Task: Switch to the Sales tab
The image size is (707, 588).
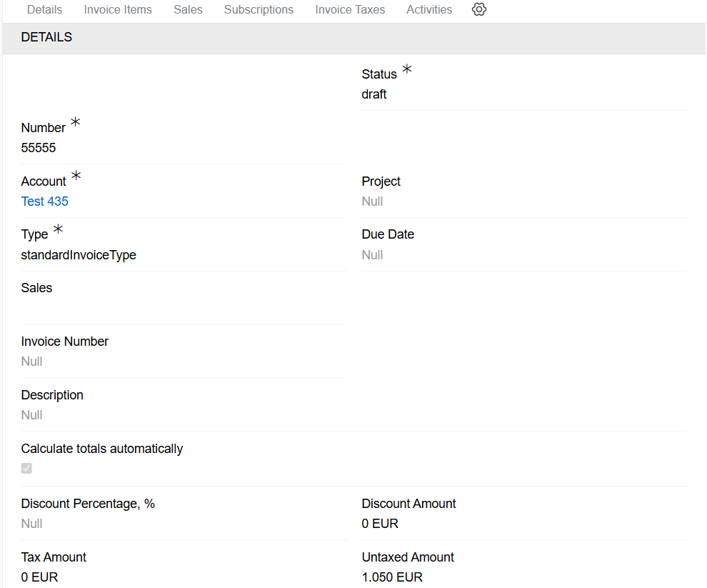Action: tap(188, 9)
